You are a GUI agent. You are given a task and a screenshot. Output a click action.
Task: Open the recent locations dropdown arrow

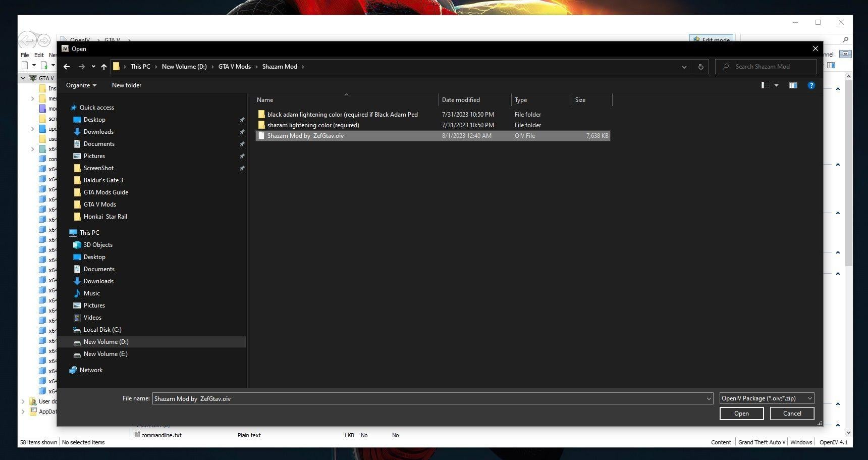point(93,67)
